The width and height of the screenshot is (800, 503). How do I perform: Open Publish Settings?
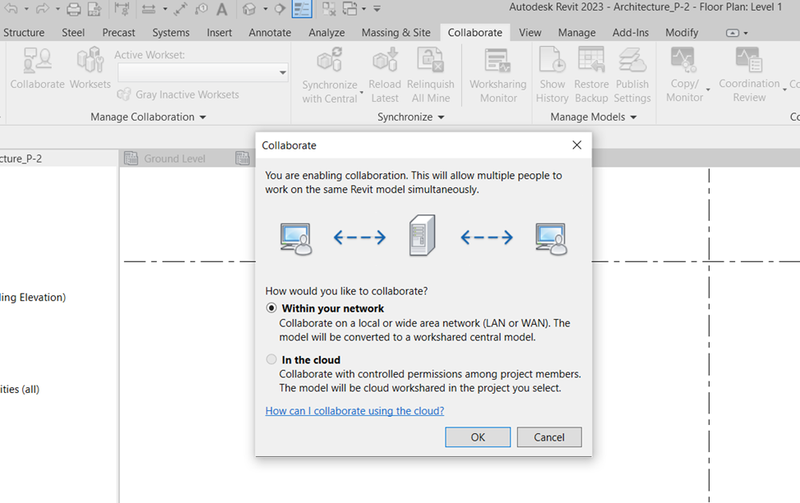[x=632, y=76]
